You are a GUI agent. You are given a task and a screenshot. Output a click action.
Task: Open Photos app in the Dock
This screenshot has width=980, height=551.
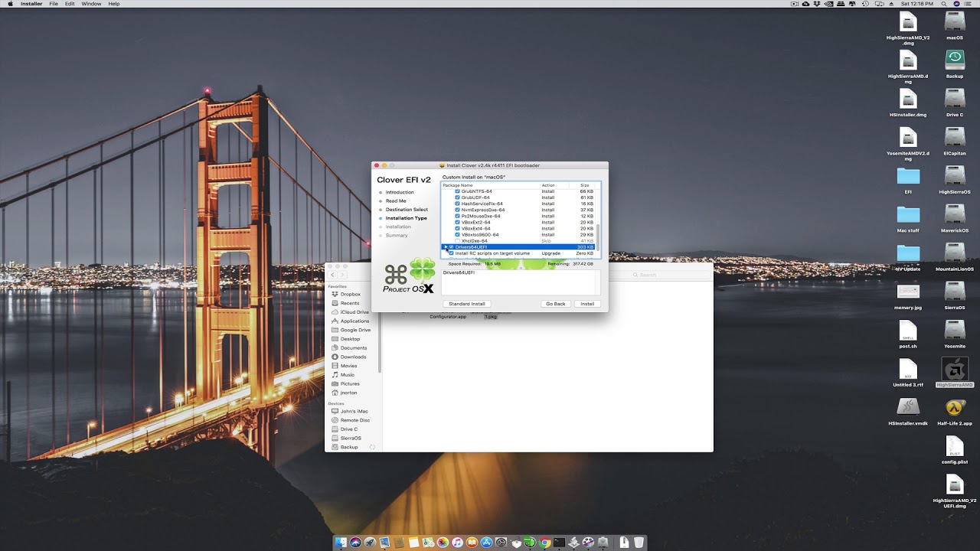443,543
